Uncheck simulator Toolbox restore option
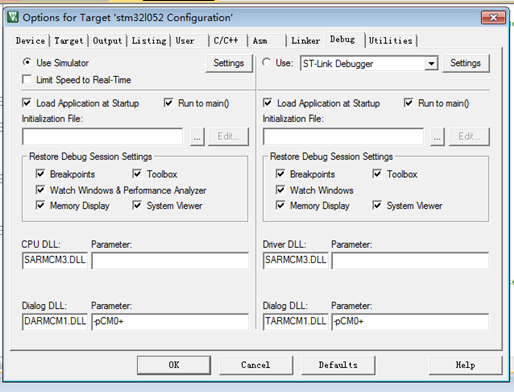This screenshot has height=392, width=514. click(137, 174)
